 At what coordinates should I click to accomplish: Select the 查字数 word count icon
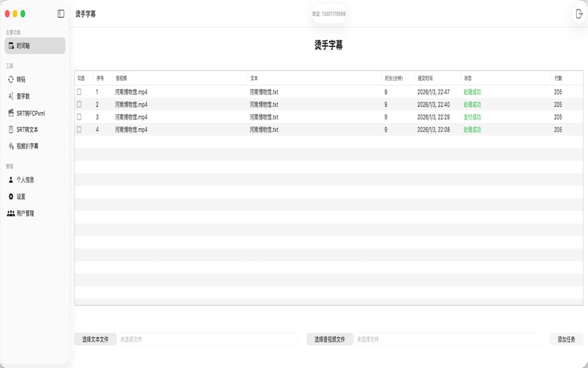coord(11,96)
